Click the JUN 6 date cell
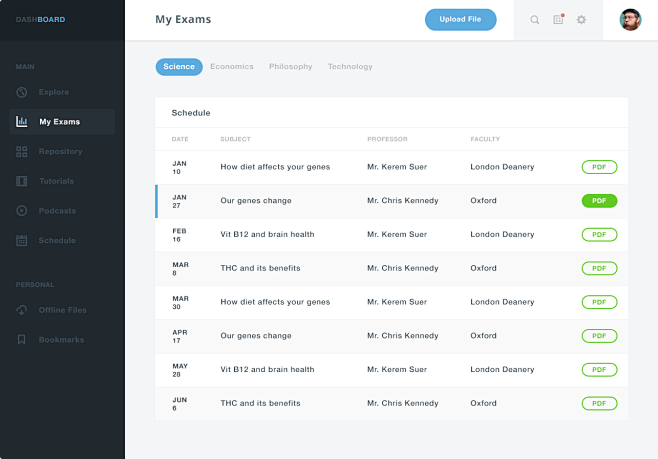 180,404
